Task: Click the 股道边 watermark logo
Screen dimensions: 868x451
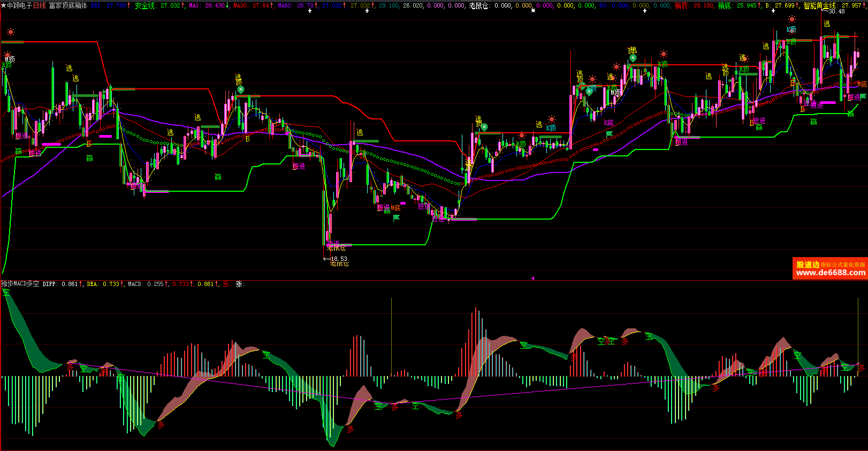Action: (x=808, y=265)
